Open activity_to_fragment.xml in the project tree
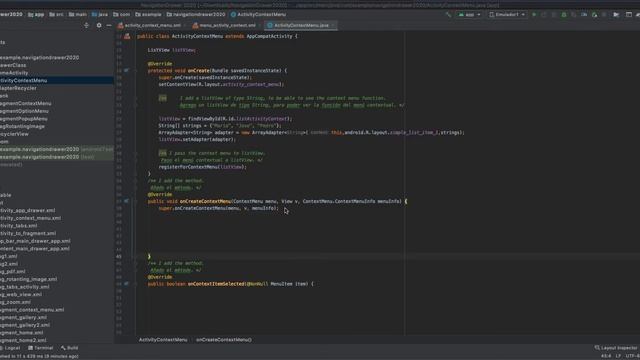640x360 pixels. [28, 233]
